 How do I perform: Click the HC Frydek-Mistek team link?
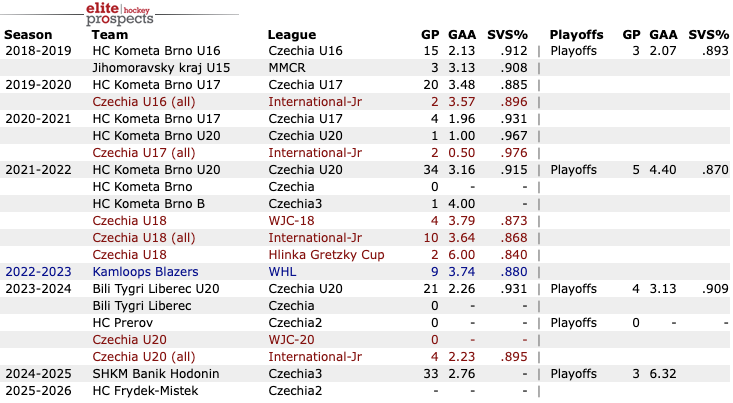[146, 390]
